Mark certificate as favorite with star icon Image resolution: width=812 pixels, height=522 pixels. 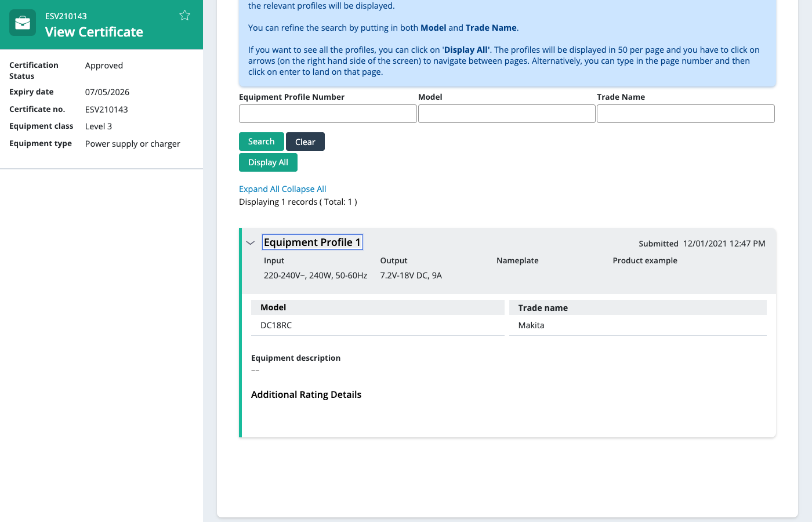coord(184,16)
